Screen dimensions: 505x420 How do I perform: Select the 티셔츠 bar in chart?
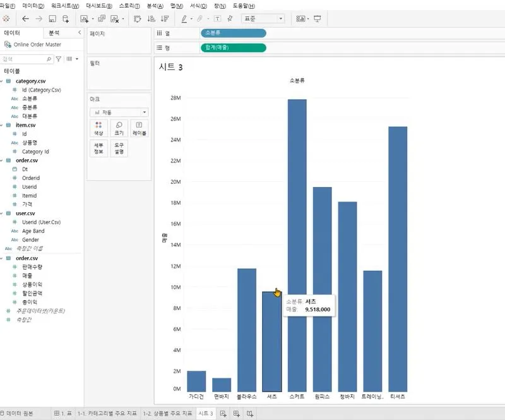pos(398,259)
